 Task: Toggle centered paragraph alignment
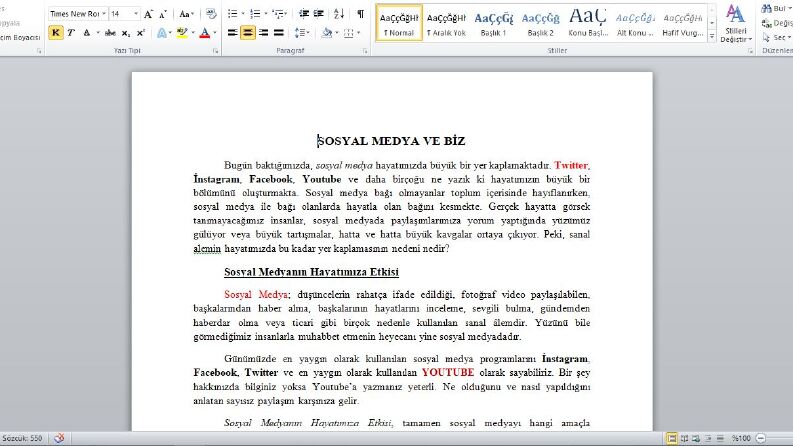(x=248, y=33)
